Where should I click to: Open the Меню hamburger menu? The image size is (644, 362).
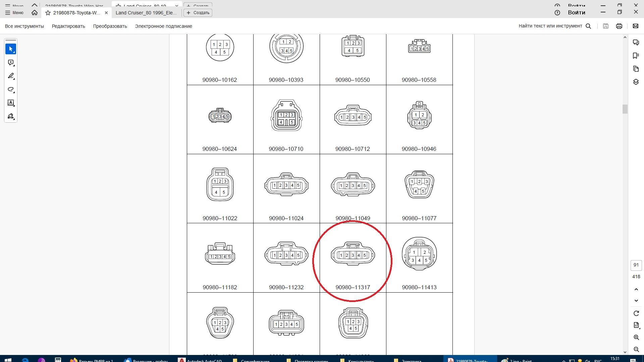[14, 13]
